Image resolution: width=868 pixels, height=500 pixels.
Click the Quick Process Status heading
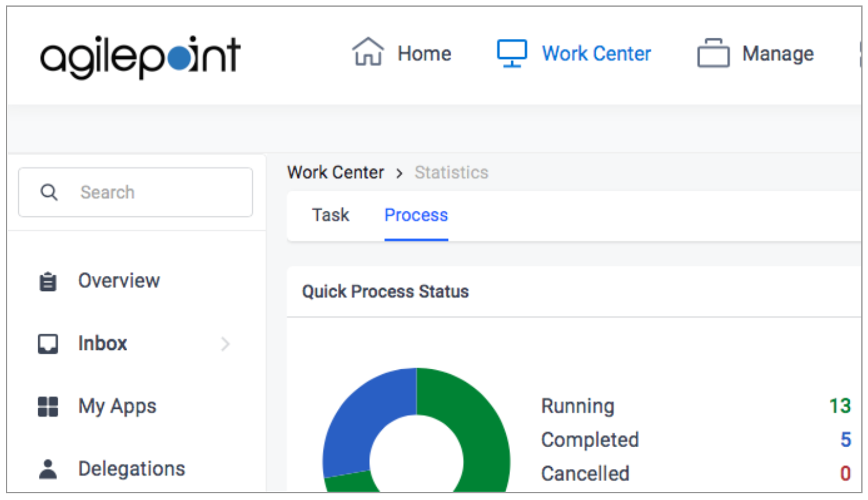coord(385,292)
